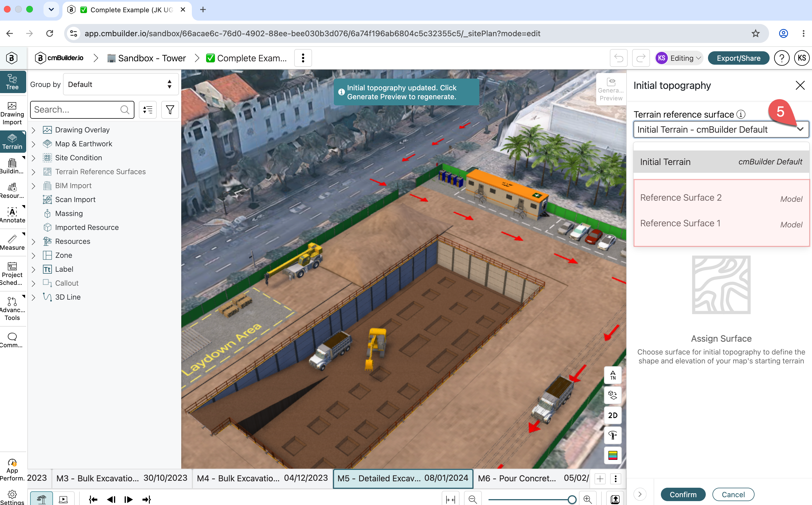Screen dimensions: 812x505
Task: Open the Project Schedule panel
Action: [x=12, y=274]
